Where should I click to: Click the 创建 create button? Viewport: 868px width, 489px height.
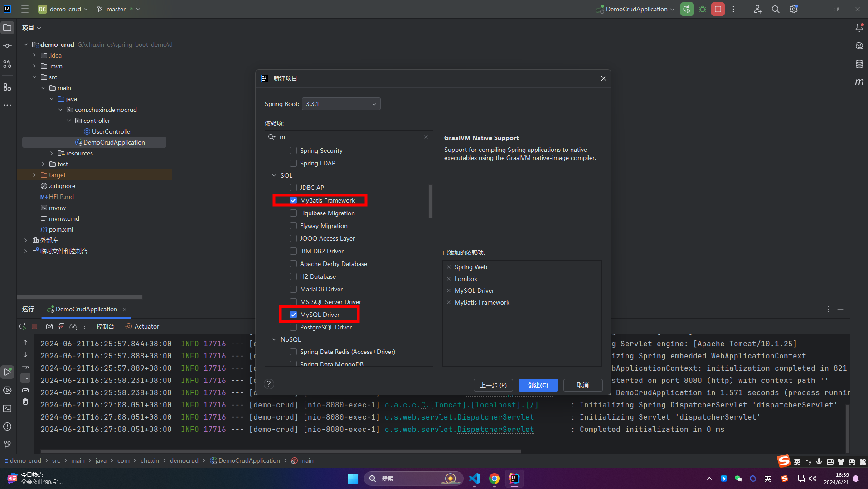point(538,385)
